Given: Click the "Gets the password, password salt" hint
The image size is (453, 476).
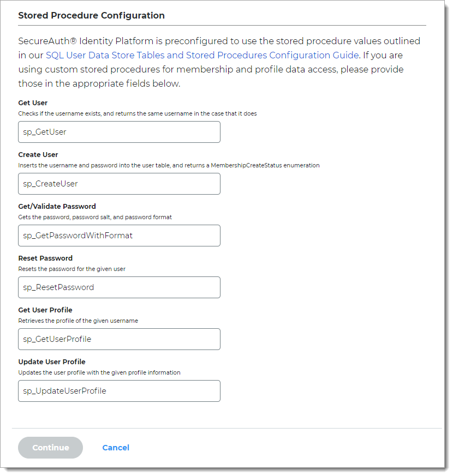Looking at the screenshot, I should [x=95, y=217].
